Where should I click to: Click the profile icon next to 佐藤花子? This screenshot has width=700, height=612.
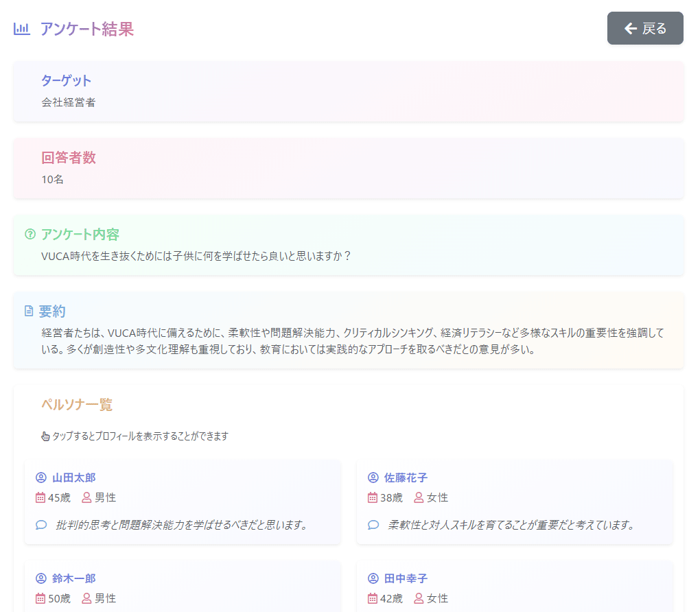coord(373,478)
